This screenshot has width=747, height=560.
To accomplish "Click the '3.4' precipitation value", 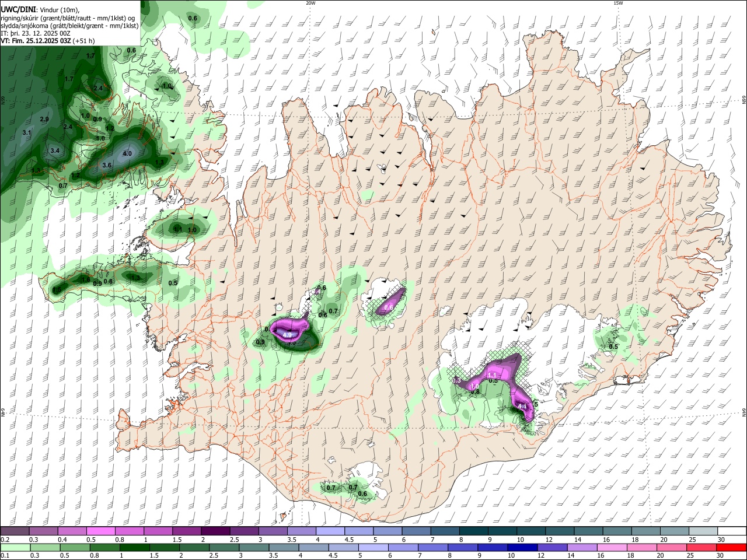I will tap(55, 151).
